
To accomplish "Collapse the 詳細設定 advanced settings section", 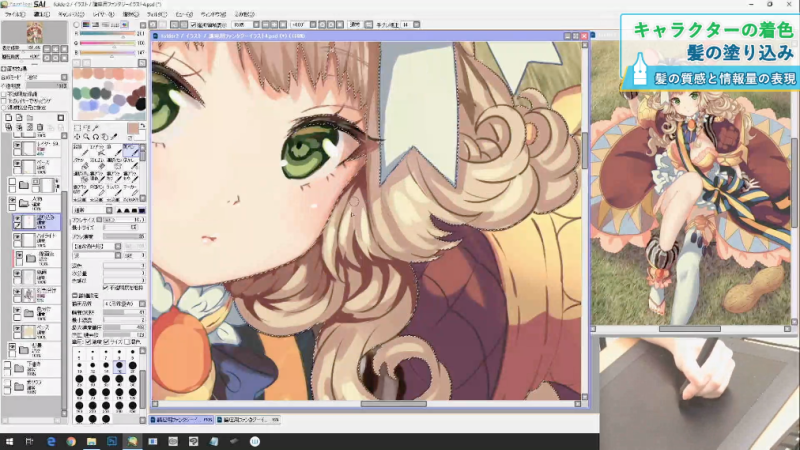I will [75, 295].
